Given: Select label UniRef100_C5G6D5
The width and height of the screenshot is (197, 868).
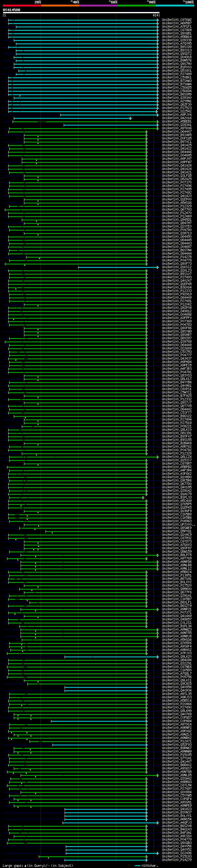Looking at the screenshot, I should pos(177,88).
